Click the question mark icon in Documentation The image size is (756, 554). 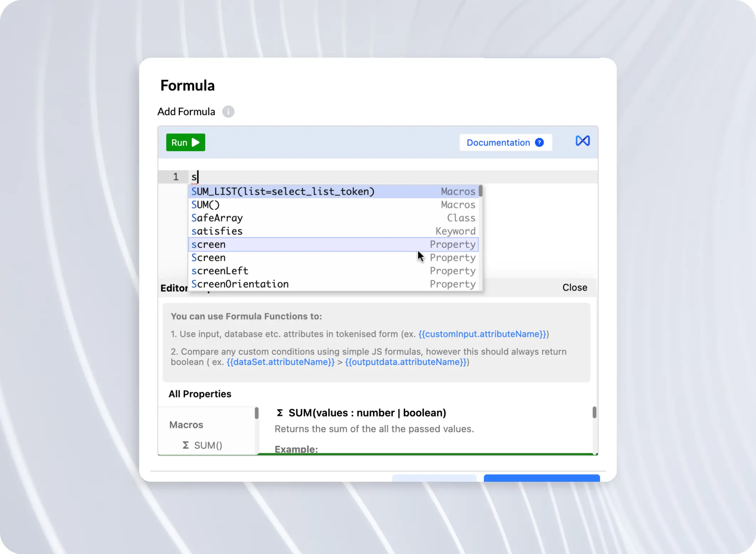pyautogui.click(x=539, y=142)
